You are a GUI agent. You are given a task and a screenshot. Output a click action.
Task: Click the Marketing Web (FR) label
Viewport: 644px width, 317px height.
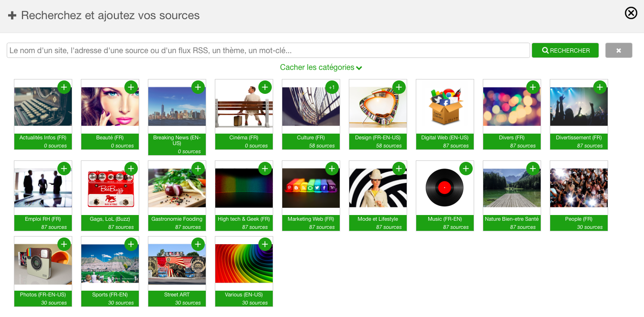coord(311,219)
